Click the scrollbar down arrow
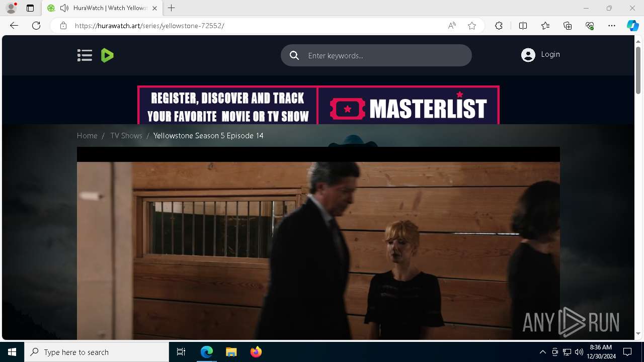The image size is (644, 362). (x=638, y=333)
